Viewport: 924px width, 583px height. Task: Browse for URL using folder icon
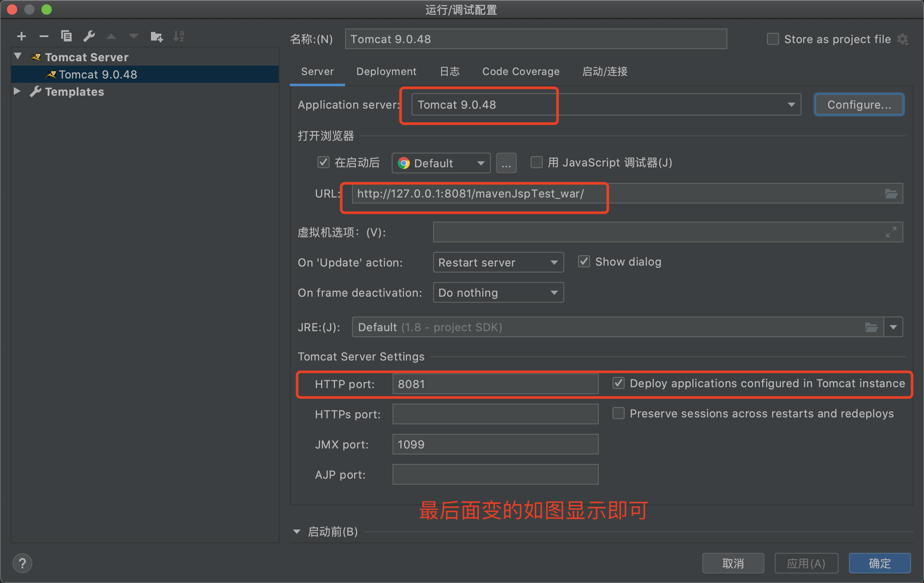(891, 194)
